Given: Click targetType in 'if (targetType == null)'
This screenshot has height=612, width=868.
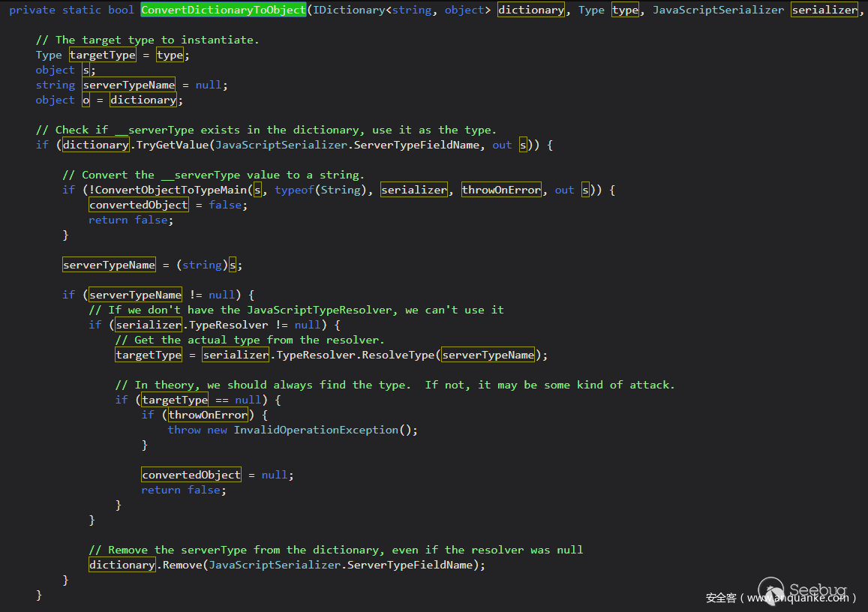Looking at the screenshot, I should 175,400.
